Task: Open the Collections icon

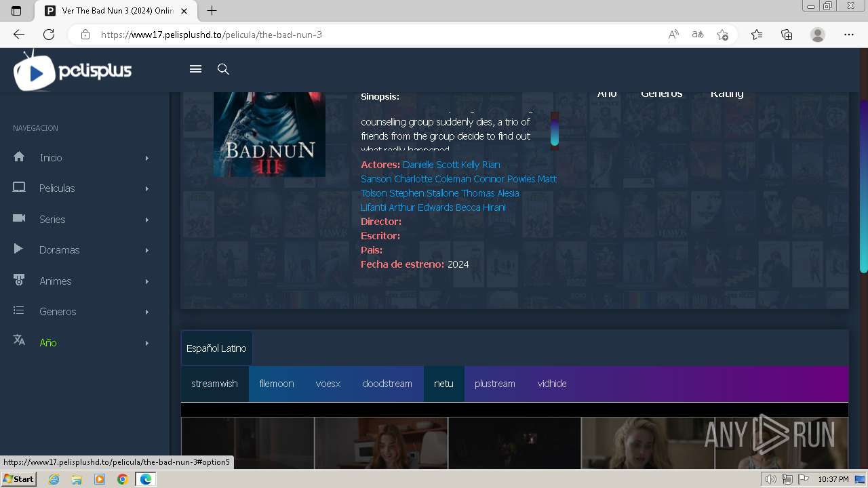Action: click(787, 35)
